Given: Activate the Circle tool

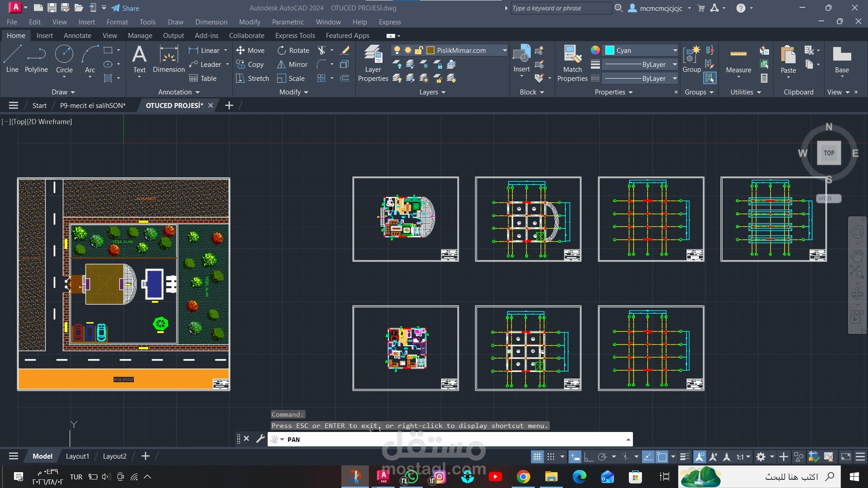Looking at the screenshot, I should [x=64, y=59].
